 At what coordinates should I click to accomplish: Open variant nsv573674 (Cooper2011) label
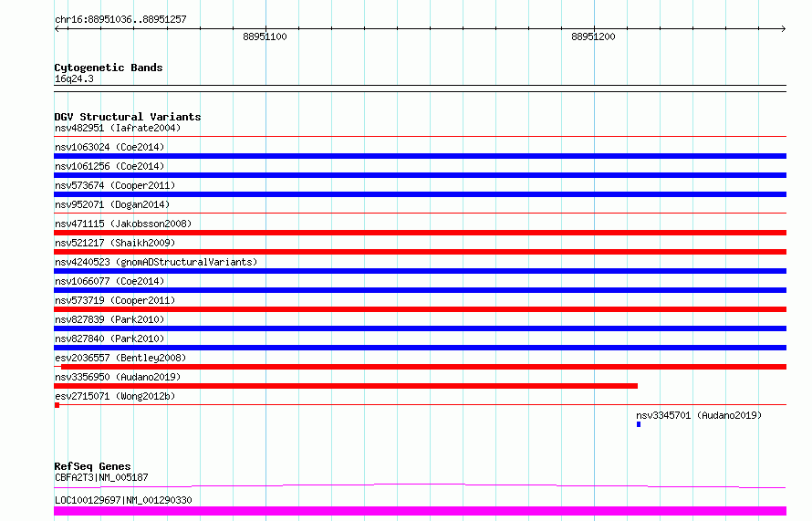click(115, 185)
